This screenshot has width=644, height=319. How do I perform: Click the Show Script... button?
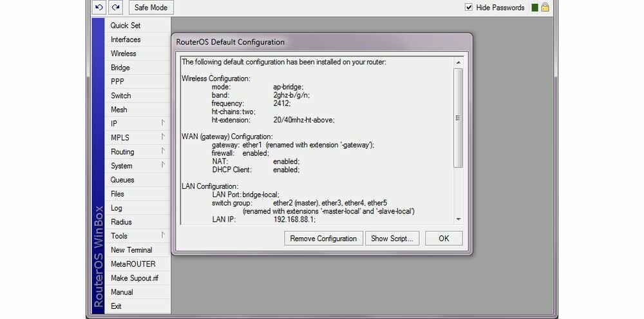[392, 238]
